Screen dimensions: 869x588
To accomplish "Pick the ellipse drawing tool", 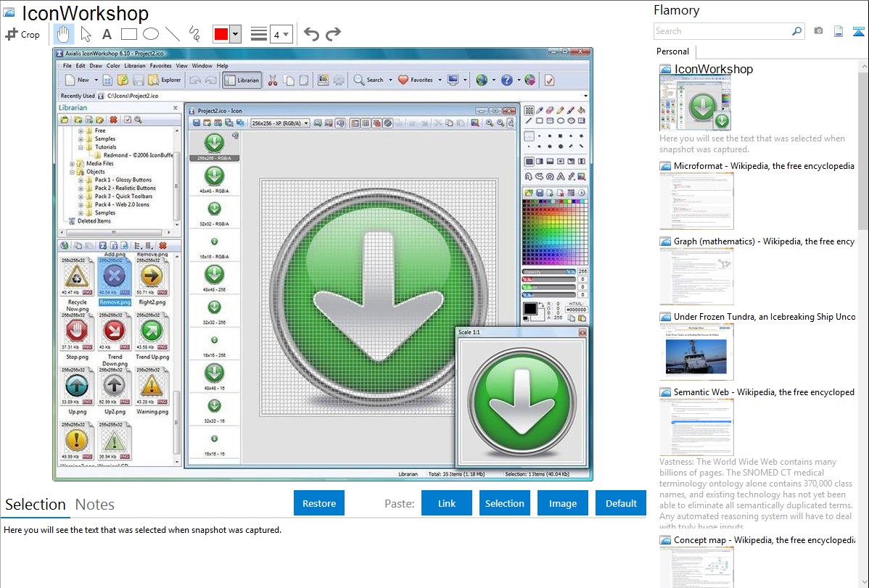I will tap(151, 34).
